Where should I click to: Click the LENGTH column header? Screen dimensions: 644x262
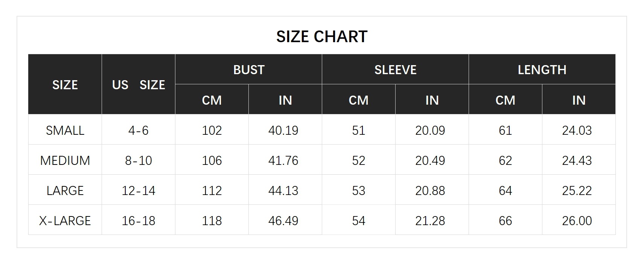(x=542, y=70)
